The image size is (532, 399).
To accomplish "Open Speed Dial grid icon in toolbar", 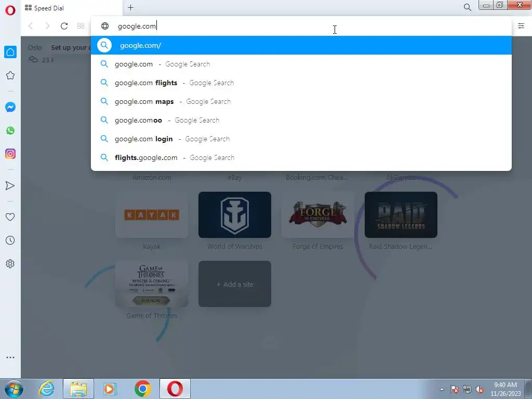I will coord(81,26).
